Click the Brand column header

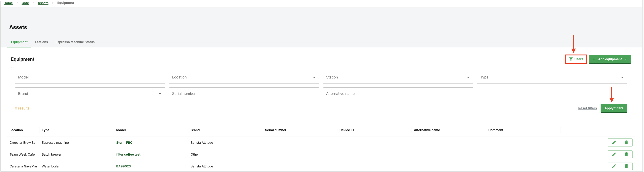(x=195, y=130)
